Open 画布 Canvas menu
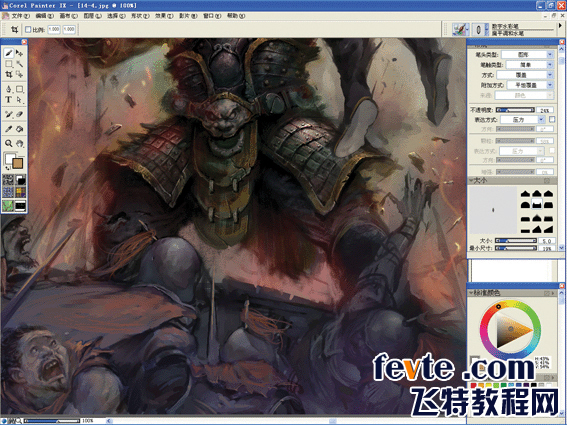Image resolution: width=567 pixels, height=425 pixels. (68, 16)
